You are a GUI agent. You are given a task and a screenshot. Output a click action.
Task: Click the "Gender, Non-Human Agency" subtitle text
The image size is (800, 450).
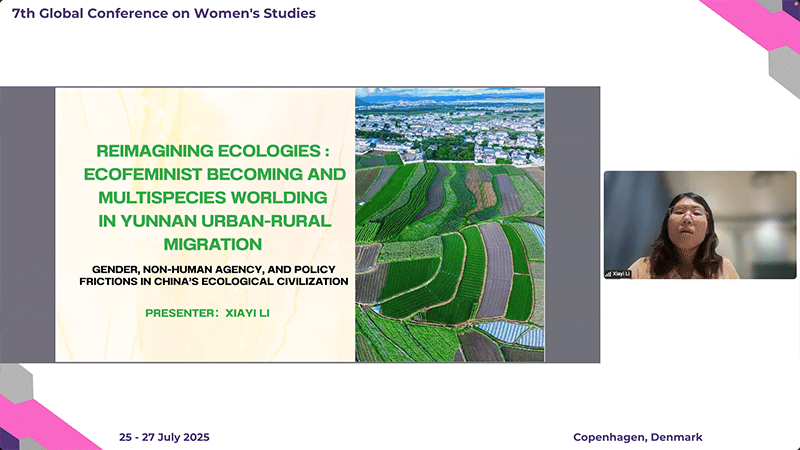click(x=214, y=268)
